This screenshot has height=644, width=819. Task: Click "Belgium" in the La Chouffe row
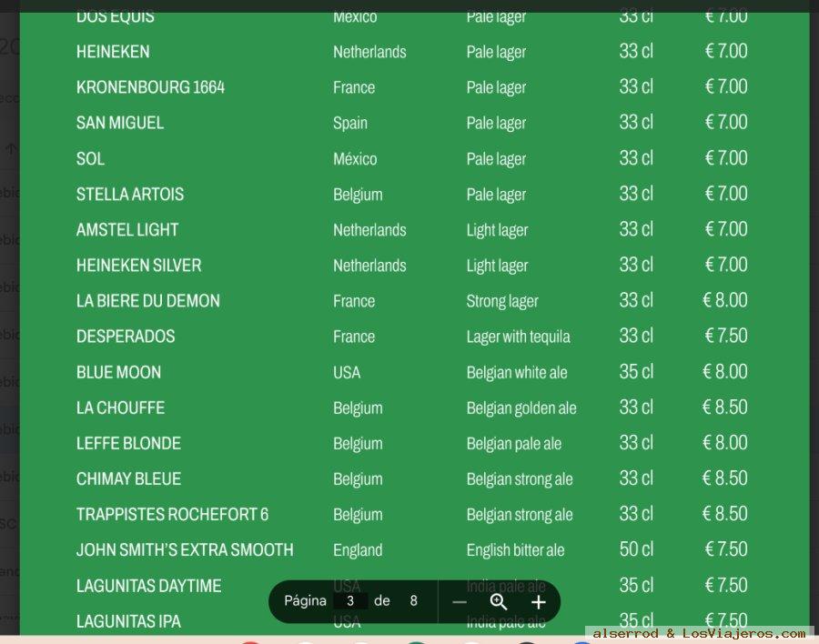pyautogui.click(x=358, y=408)
